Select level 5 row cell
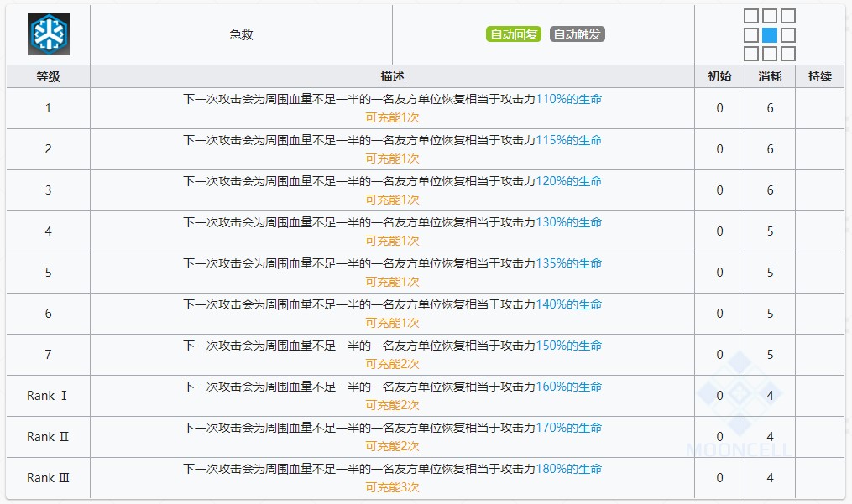 pos(49,273)
